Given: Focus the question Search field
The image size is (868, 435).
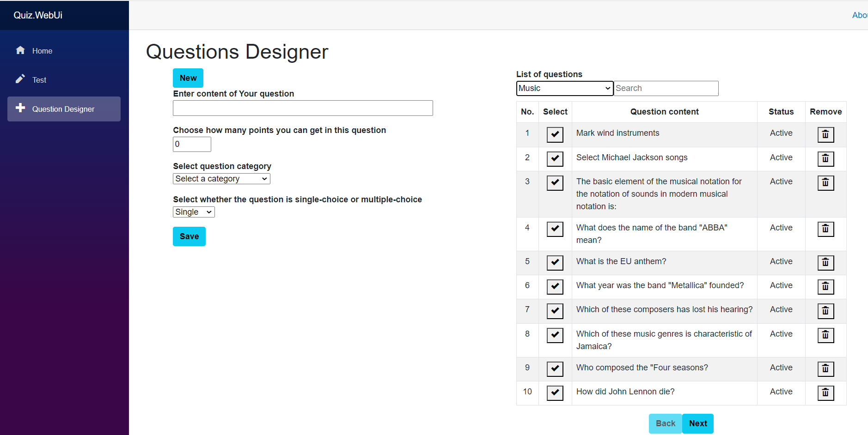Looking at the screenshot, I should point(666,88).
